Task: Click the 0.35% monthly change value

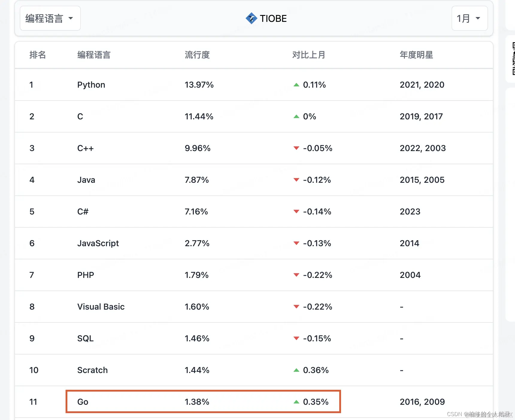Action: [x=316, y=402]
